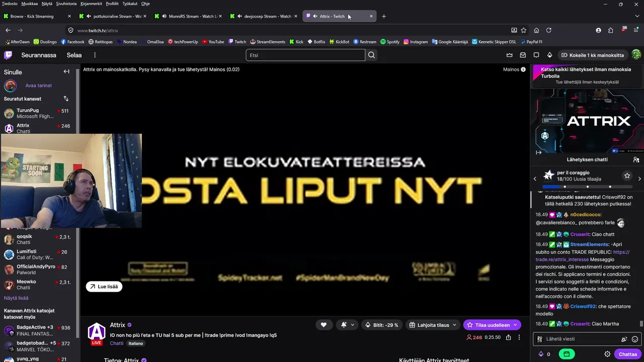Image resolution: width=644 pixels, height=362 pixels.
Task: Collapse the Sinulle sidebar
Action: pyautogui.click(x=66, y=72)
